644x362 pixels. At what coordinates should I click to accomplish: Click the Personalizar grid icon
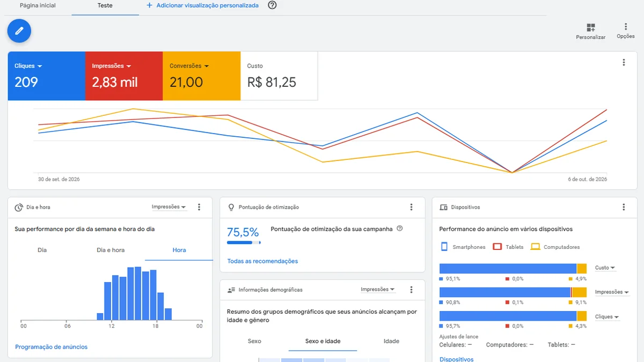(591, 27)
